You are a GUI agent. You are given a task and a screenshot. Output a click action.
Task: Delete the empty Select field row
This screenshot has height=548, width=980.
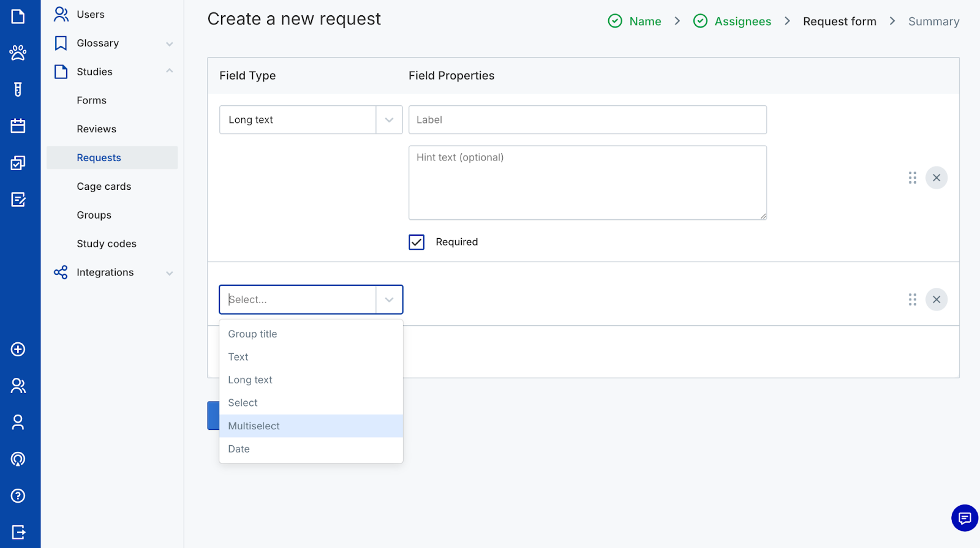(936, 299)
